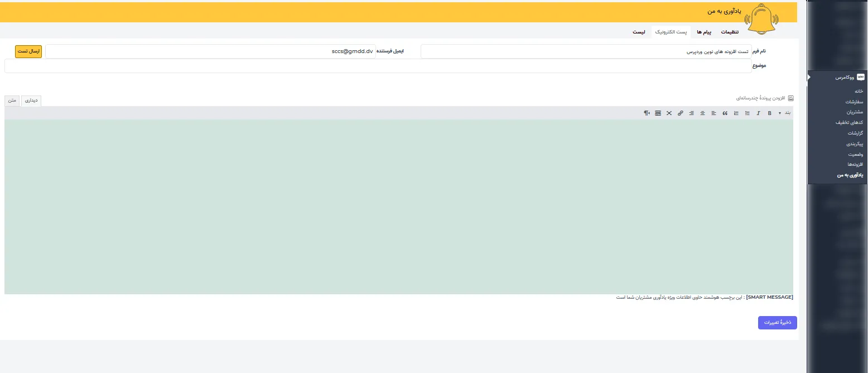Click the موضوع subject input field
Image resolution: width=868 pixels, height=373 pixels.
click(x=378, y=66)
